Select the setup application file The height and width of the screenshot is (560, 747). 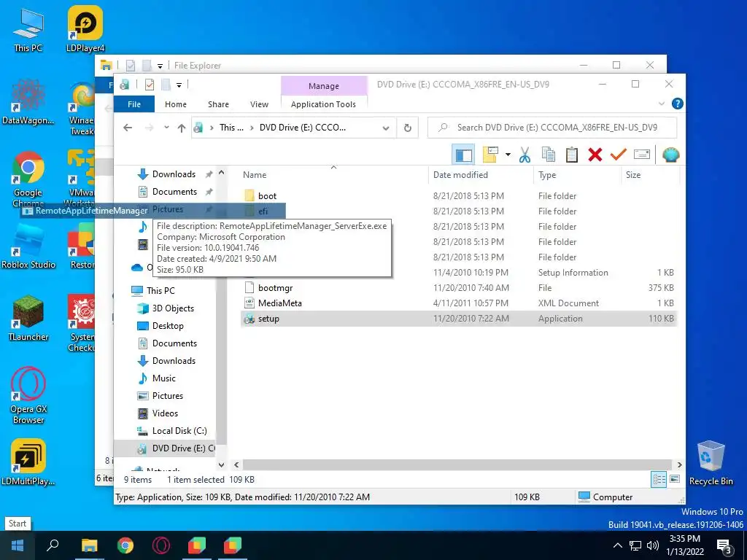click(459, 319)
